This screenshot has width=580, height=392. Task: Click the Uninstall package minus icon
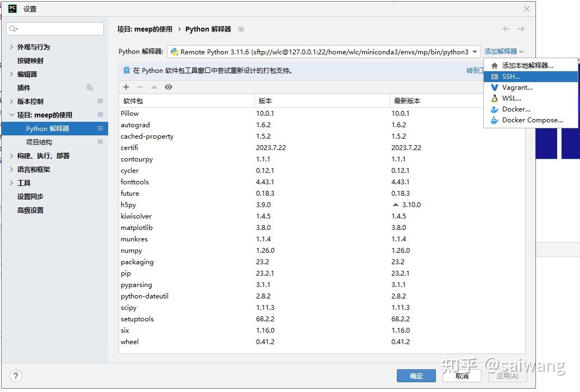[x=139, y=87]
